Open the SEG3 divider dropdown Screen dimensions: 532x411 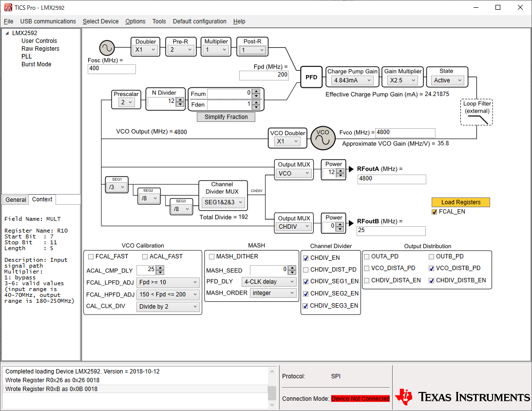pos(181,209)
